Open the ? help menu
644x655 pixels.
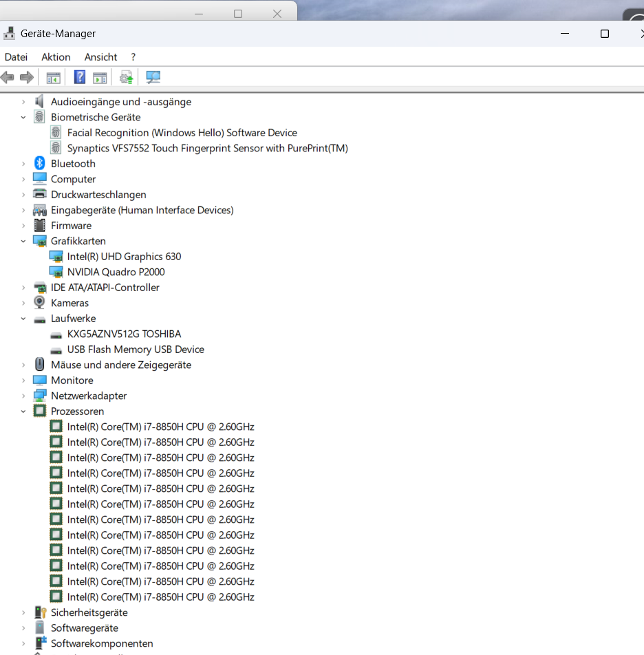(x=133, y=57)
